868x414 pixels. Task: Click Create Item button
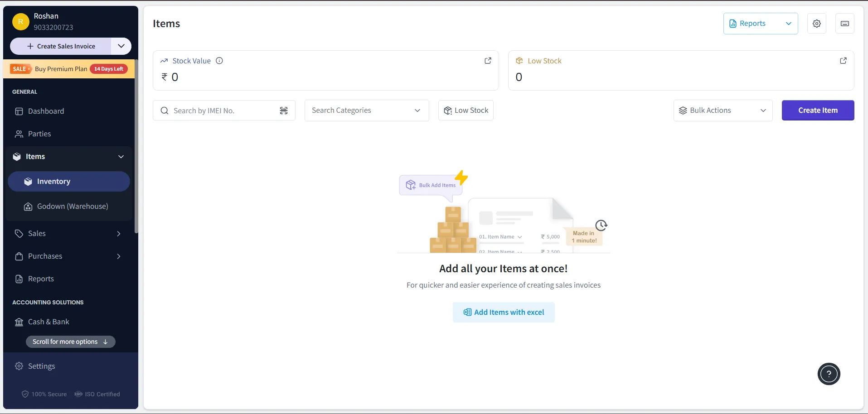(x=818, y=111)
